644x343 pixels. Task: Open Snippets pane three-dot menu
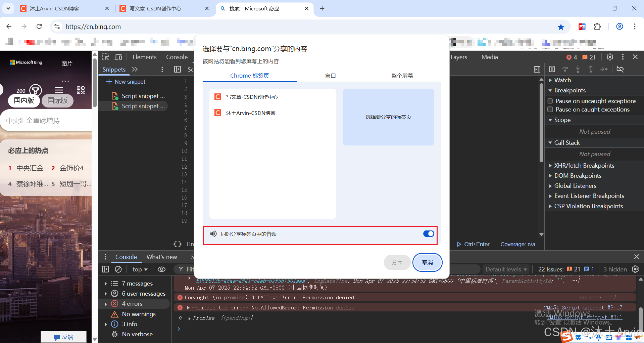(x=162, y=69)
